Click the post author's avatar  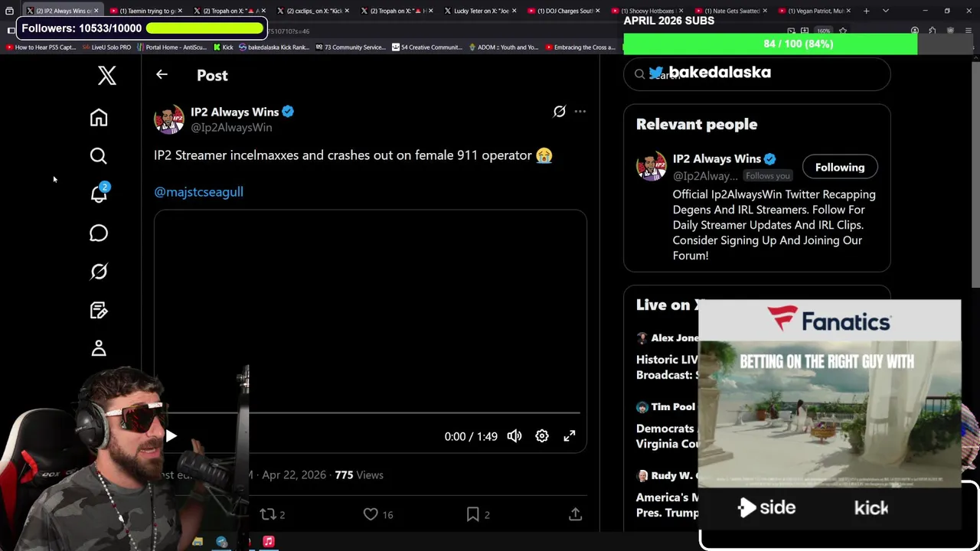click(169, 119)
